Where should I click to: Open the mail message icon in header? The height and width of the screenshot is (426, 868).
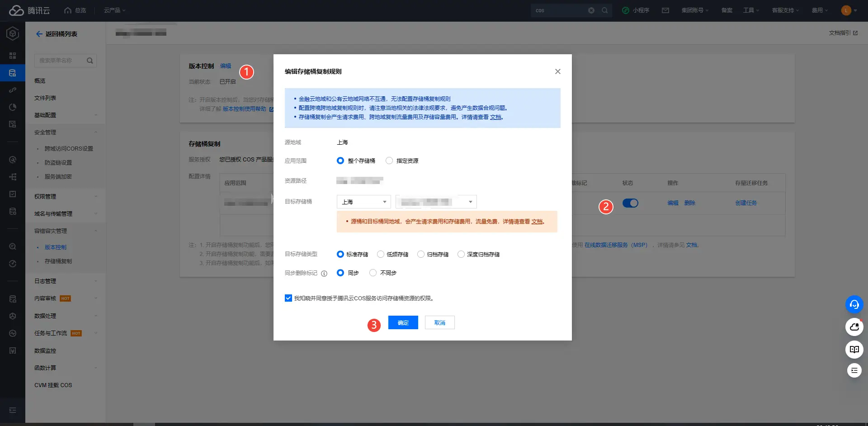point(665,10)
